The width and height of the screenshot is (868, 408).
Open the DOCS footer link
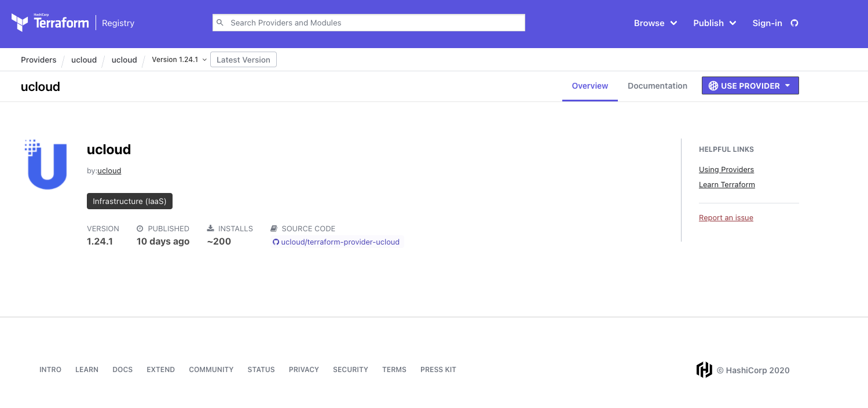click(123, 370)
